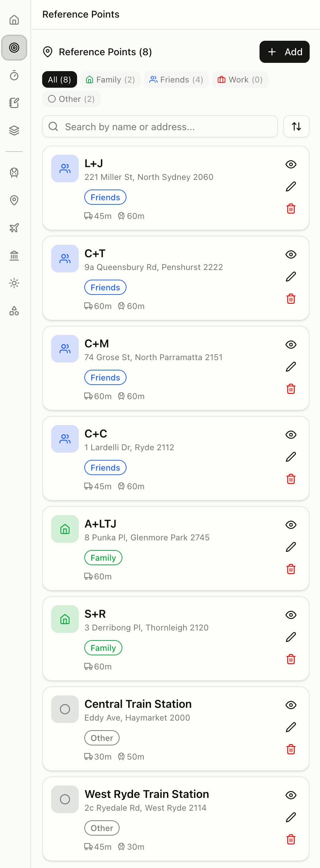Open the layers icon in sidebar
This screenshot has height=868, width=320.
(x=14, y=131)
